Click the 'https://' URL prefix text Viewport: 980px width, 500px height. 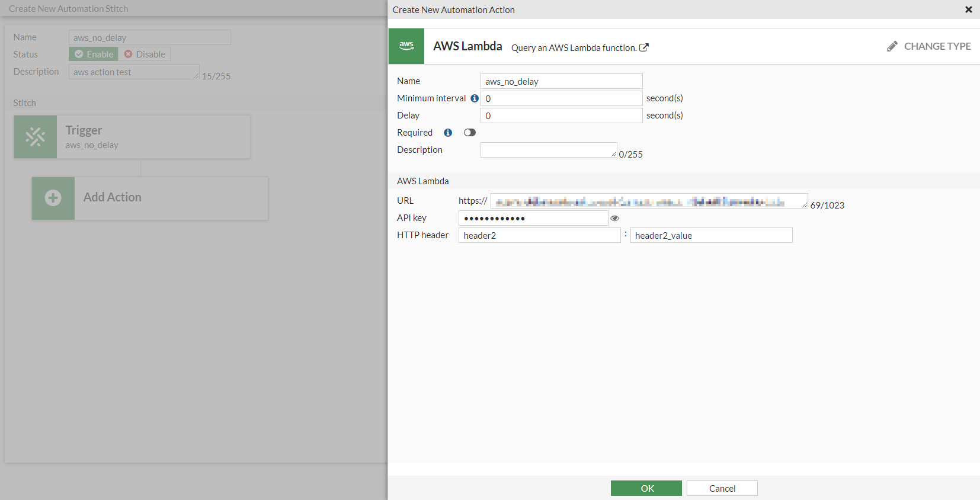pos(473,201)
